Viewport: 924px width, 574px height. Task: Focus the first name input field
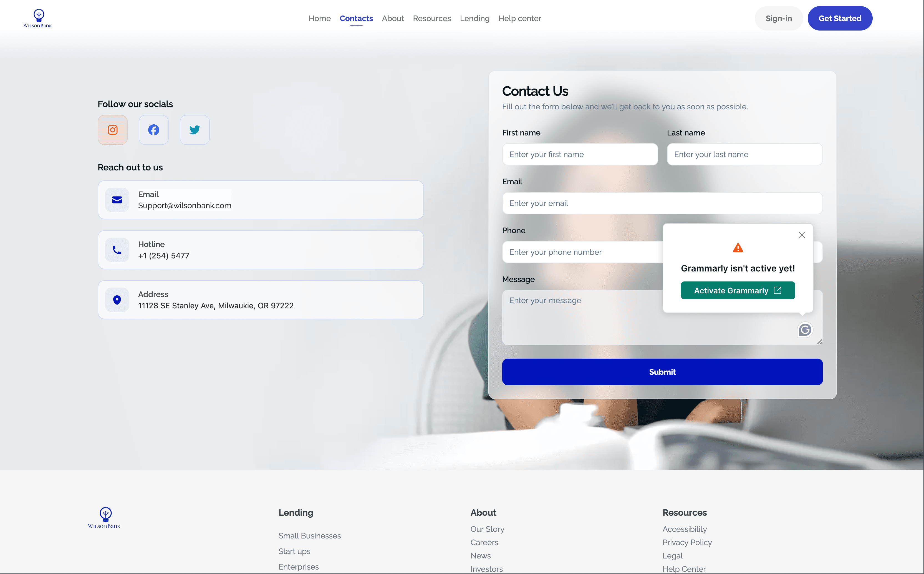pos(579,155)
